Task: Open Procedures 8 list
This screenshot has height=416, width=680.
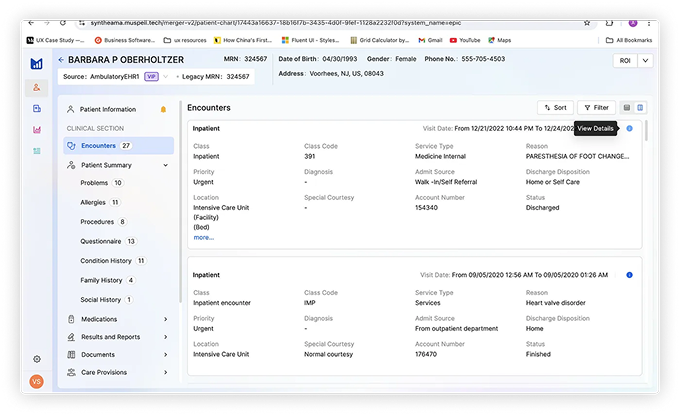Action: click(x=103, y=222)
